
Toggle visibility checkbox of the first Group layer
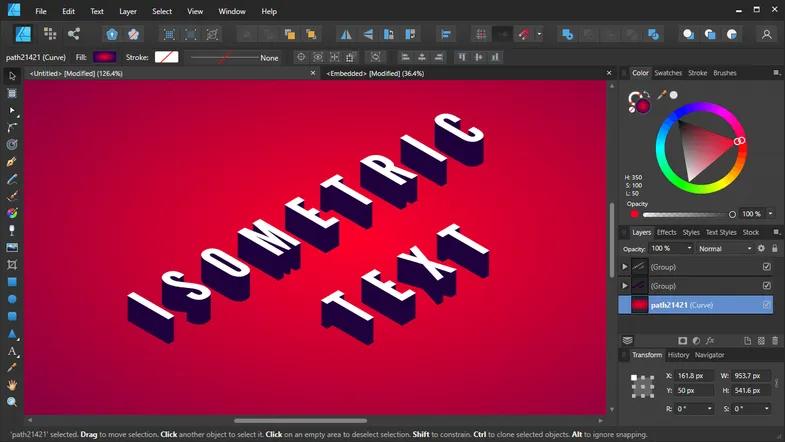click(x=767, y=267)
